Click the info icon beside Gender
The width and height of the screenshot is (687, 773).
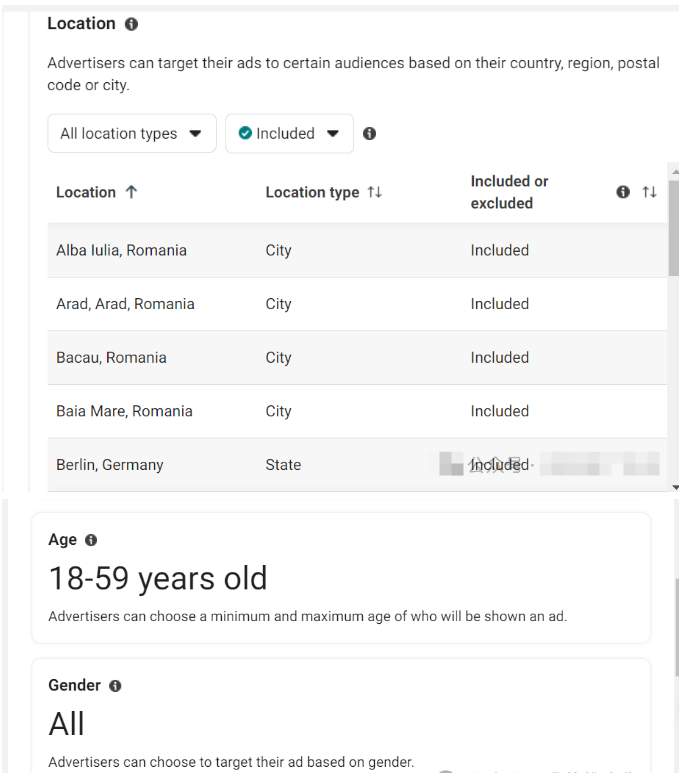[115, 686]
